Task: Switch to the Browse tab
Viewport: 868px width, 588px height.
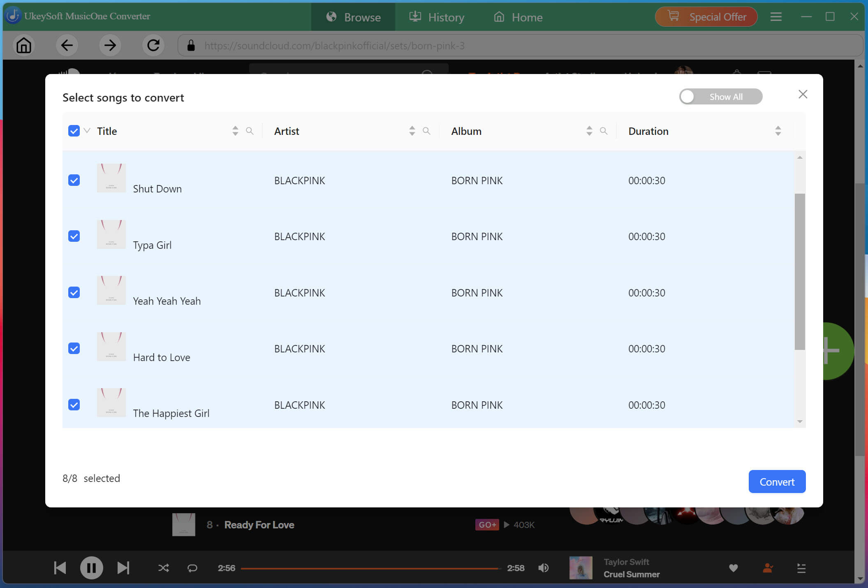Action: pos(353,17)
